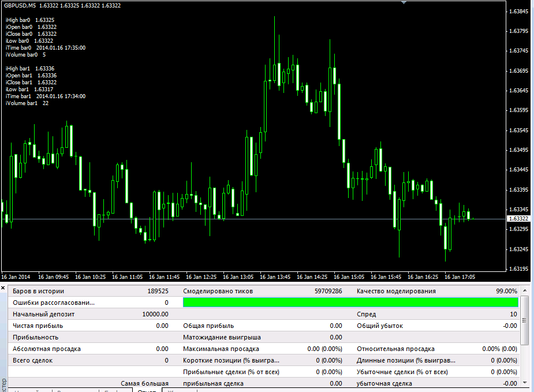Click the '16 Jan 13:45' time label
This screenshot has height=392, width=534.
click(275, 277)
